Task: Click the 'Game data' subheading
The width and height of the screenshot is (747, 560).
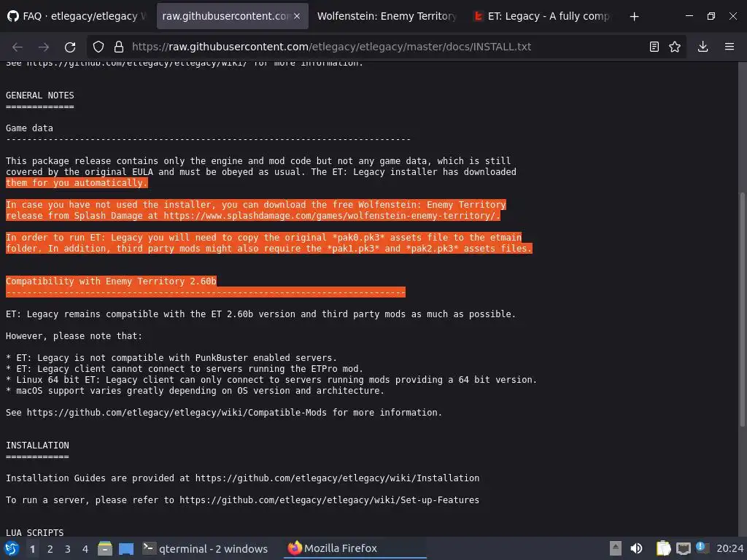Action: pyautogui.click(x=29, y=128)
